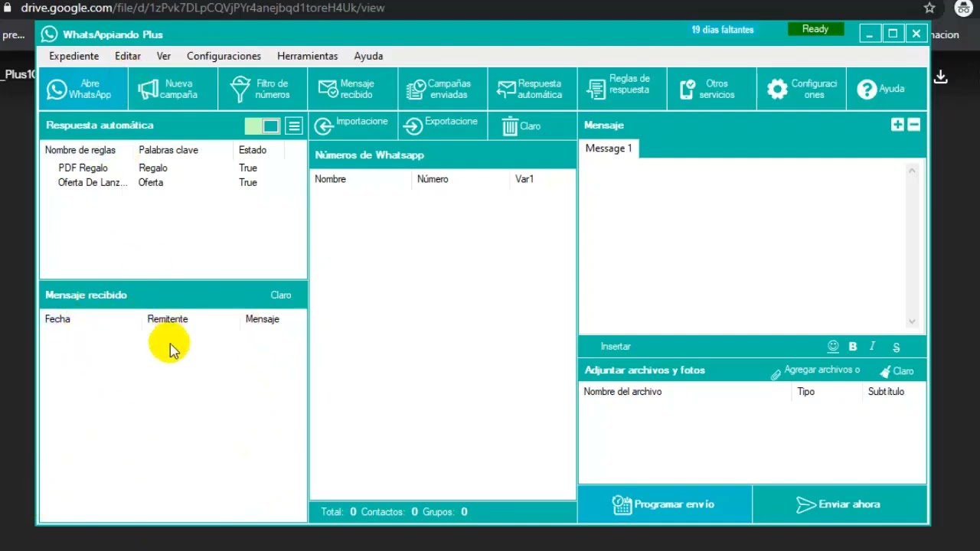Click Fecha column header
This screenshot has width=980, height=551.
(x=57, y=319)
